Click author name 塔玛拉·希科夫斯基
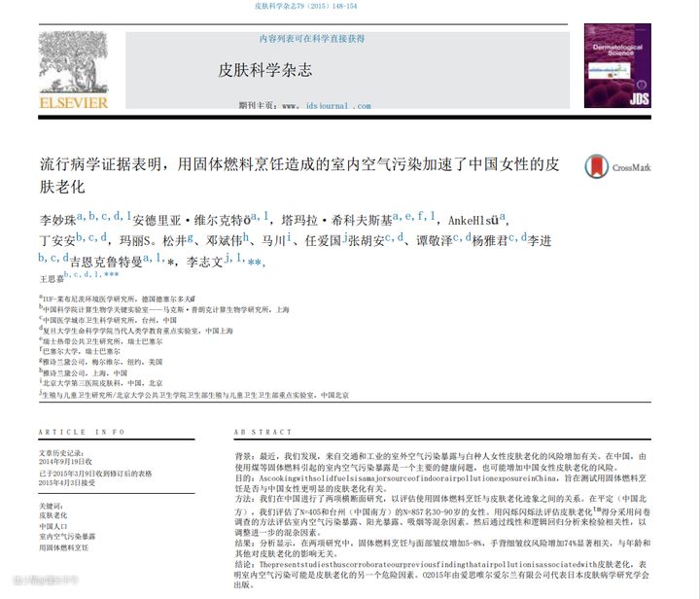 (x=336, y=220)
